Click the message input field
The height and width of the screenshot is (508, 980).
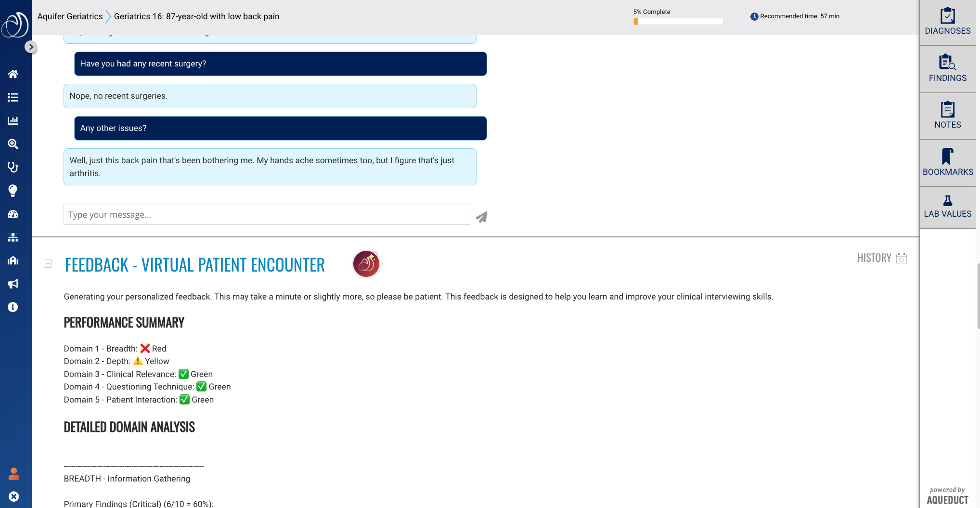pyautogui.click(x=266, y=214)
